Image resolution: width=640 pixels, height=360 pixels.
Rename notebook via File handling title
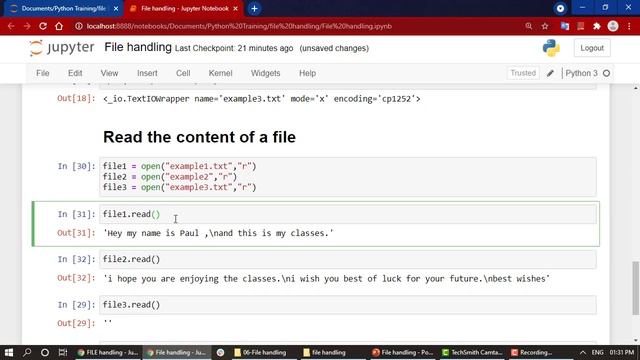pos(138,47)
